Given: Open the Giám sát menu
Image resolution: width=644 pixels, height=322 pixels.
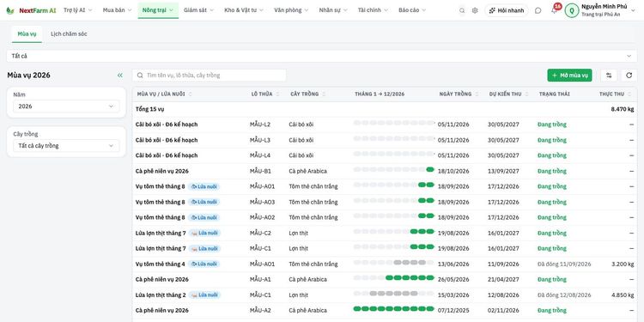Looking at the screenshot, I should (199, 10).
